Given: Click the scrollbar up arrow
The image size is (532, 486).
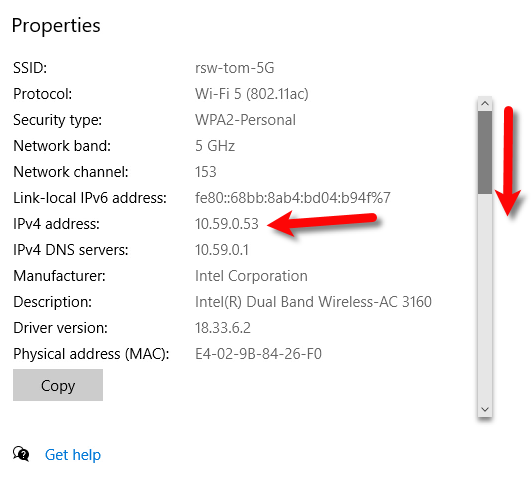Looking at the screenshot, I should point(485,104).
